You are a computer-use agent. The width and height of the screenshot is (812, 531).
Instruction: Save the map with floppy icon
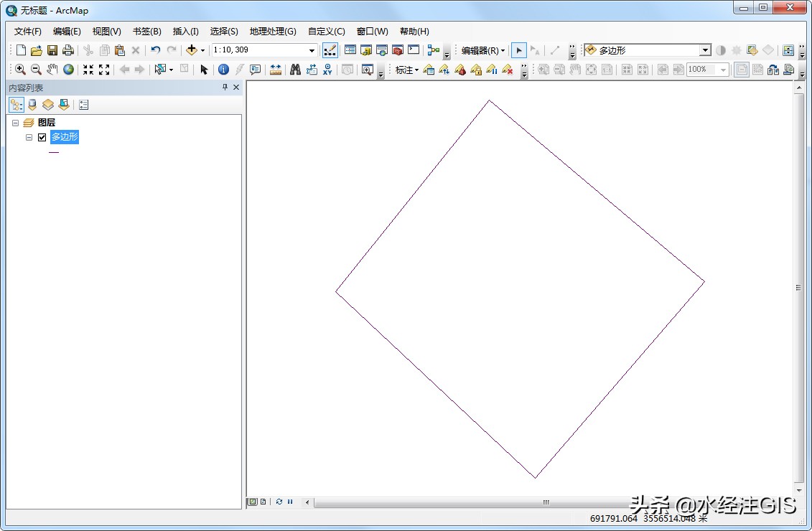(52, 50)
